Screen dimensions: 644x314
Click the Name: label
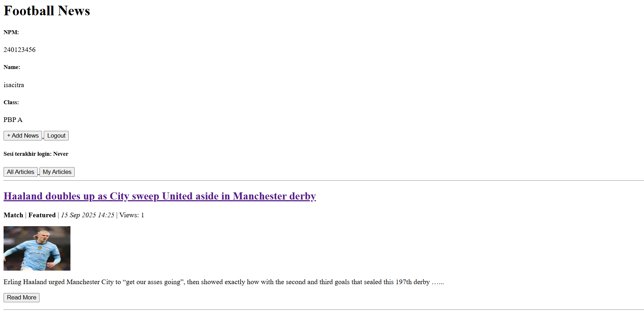tap(12, 67)
